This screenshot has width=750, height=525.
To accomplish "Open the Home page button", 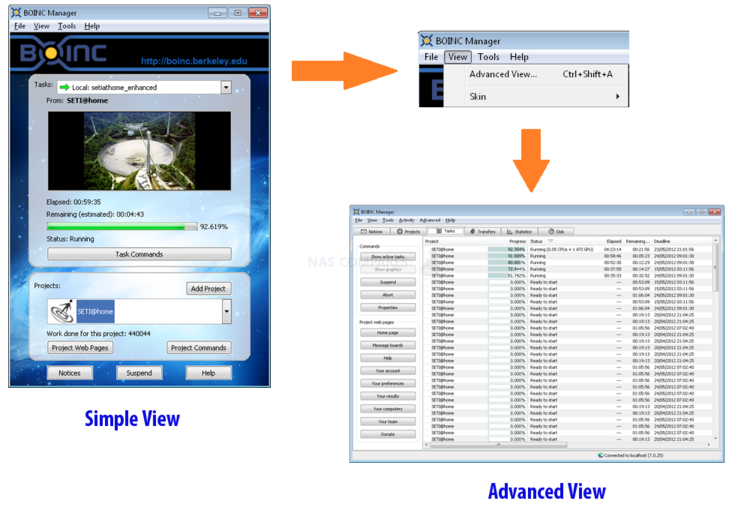I will tap(388, 332).
